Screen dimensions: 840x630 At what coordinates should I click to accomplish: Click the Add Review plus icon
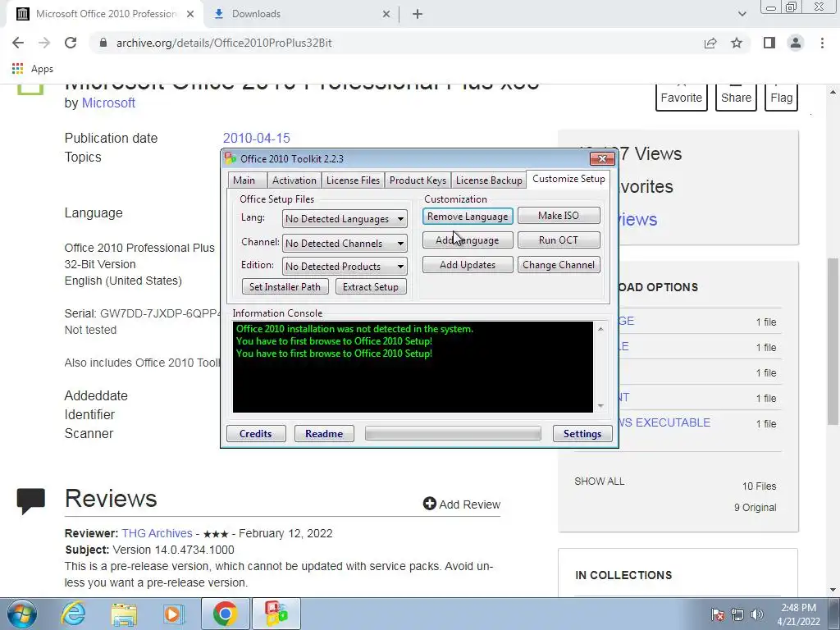[429, 504]
